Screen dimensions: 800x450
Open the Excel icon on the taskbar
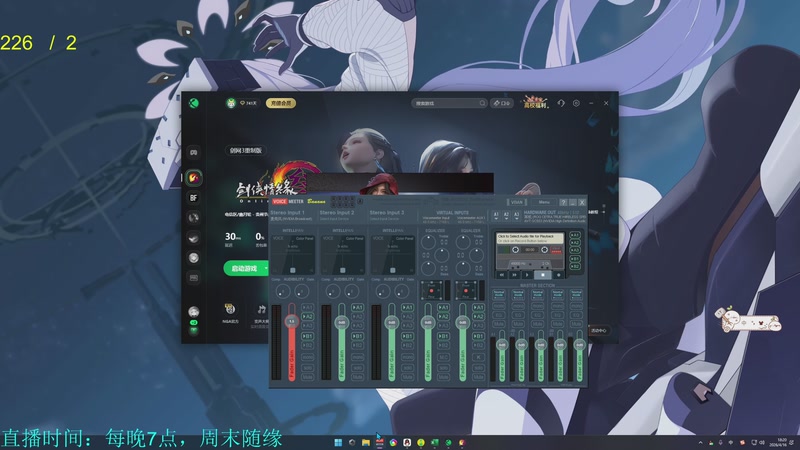[434, 442]
